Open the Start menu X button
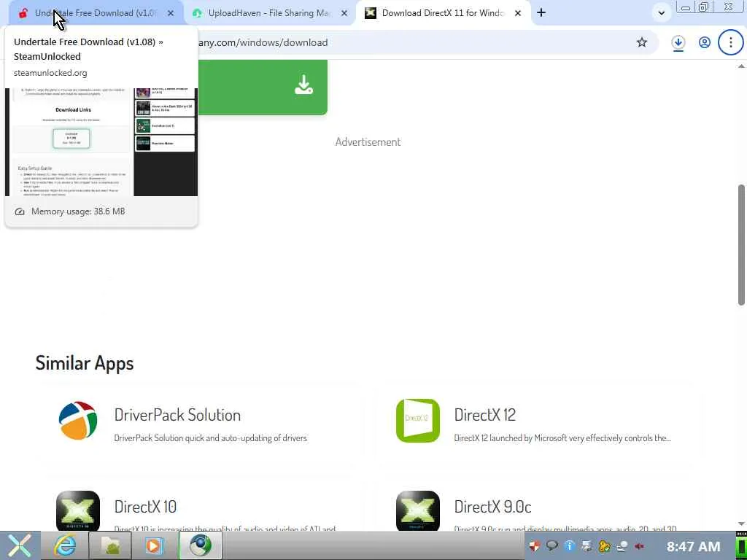The image size is (747, 560). (20, 545)
